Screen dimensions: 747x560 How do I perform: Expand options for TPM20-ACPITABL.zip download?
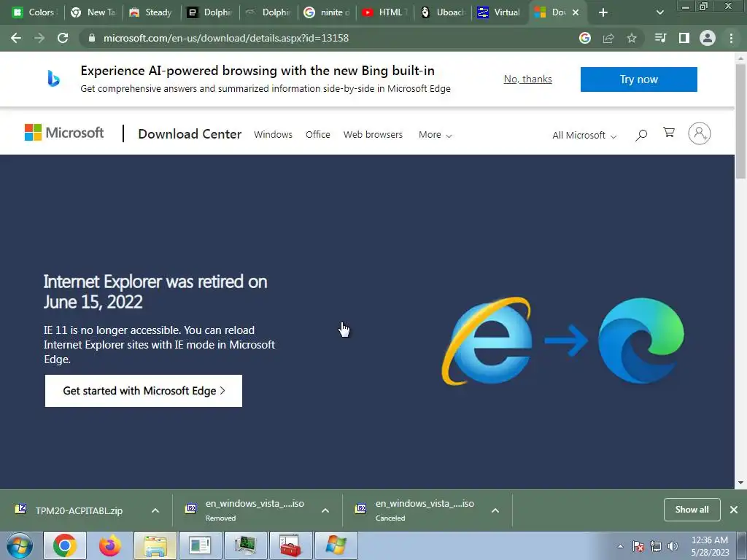pyautogui.click(x=155, y=510)
